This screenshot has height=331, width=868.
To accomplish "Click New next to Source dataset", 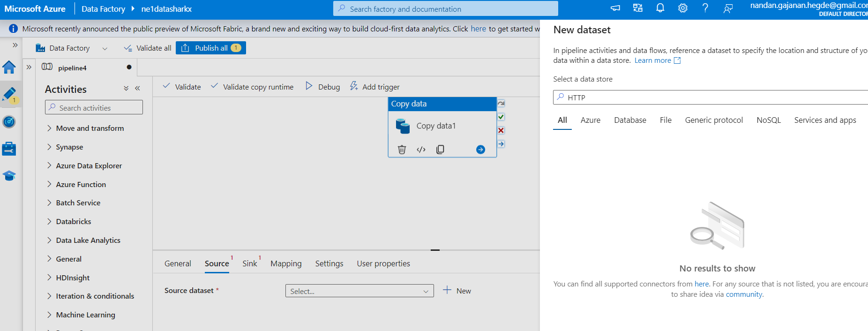I will coord(457,291).
